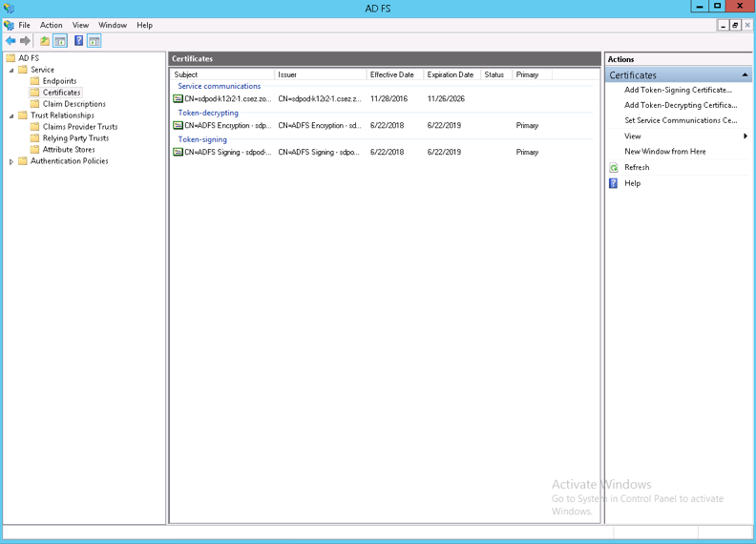Expand the Authentication Policies tree node
Image resolution: width=756 pixels, height=544 pixels.
(x=11, y=161)
